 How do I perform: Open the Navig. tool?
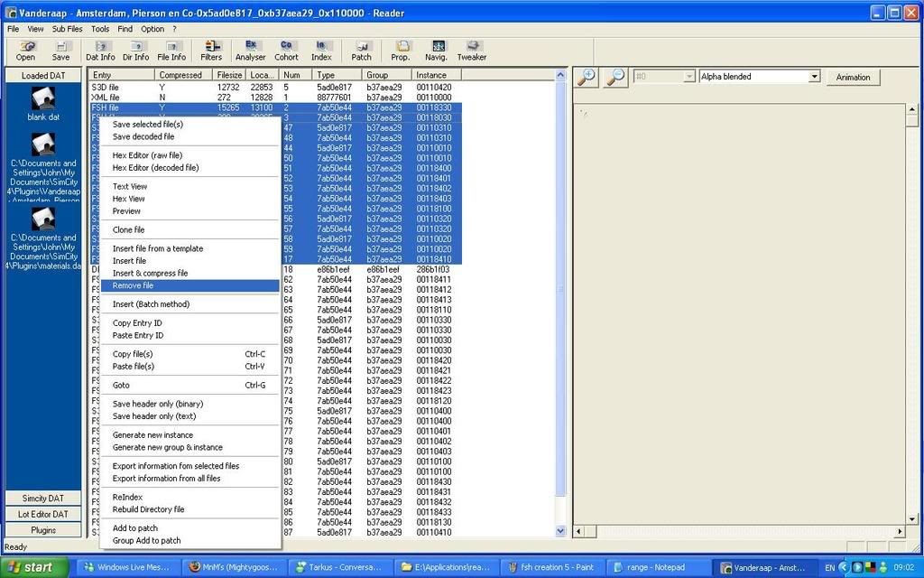[437, 51]
